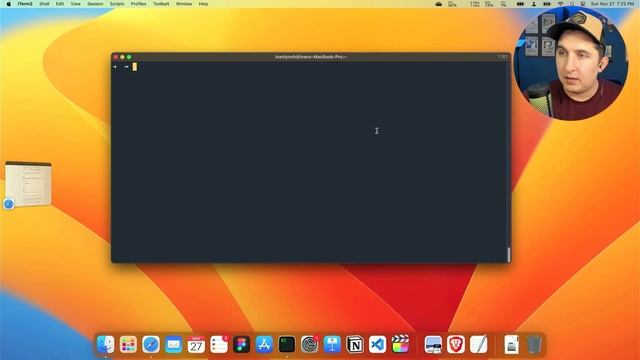Open Calendar showing 27 in dock
This screenshot has height=360, width=640.
[x=196, y=344]
